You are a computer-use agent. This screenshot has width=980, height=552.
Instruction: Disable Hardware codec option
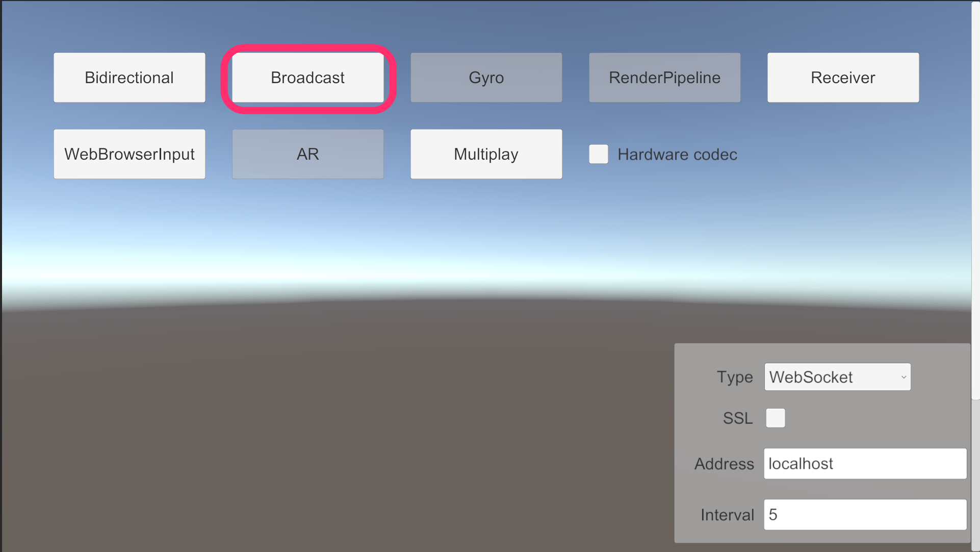click(x=599, y=153)
